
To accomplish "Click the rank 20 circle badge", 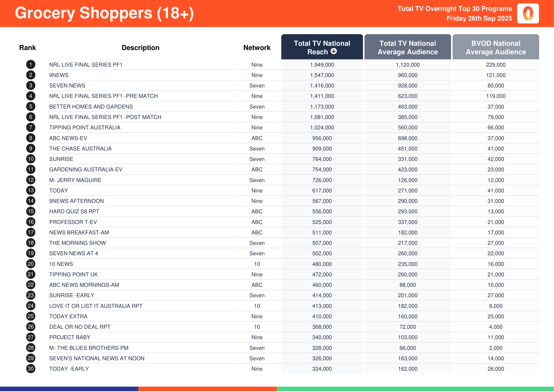I will (31, 264).
